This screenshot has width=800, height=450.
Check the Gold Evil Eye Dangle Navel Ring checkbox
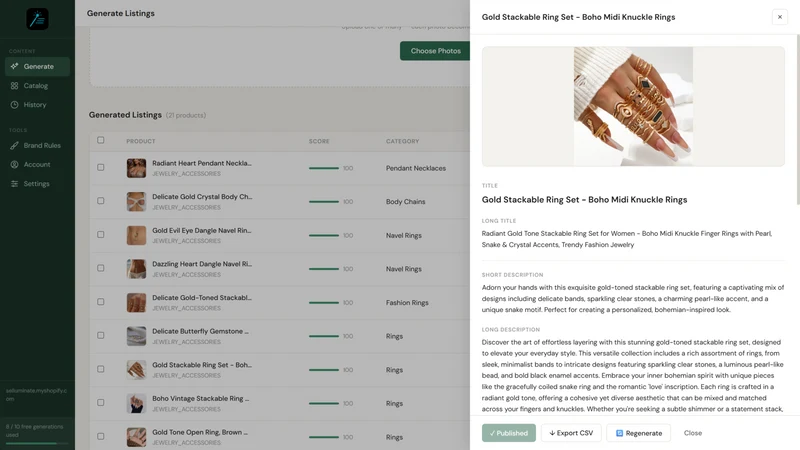pos(101,235)
